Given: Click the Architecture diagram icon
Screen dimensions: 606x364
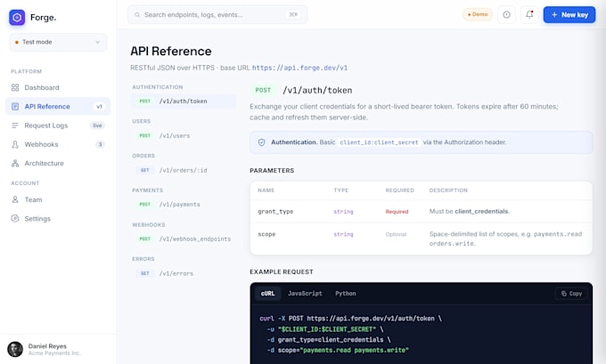Looking at the screenshot, I should pos(15,163).
